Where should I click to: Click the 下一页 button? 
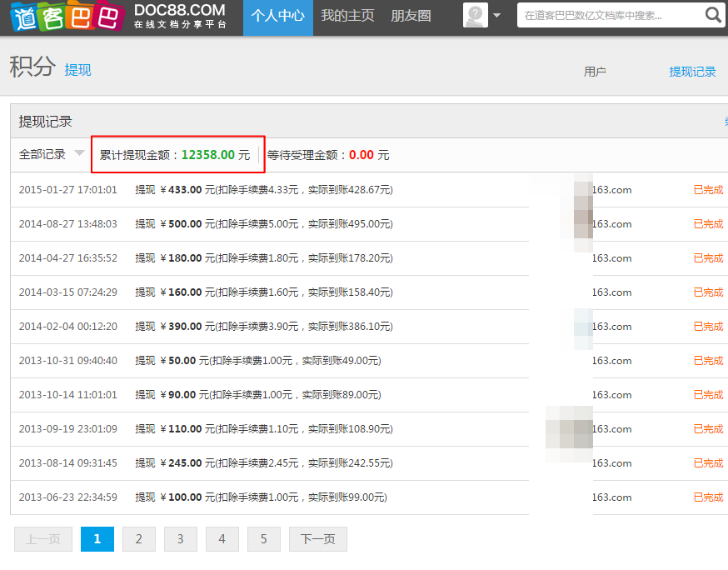tap(317, 539)
